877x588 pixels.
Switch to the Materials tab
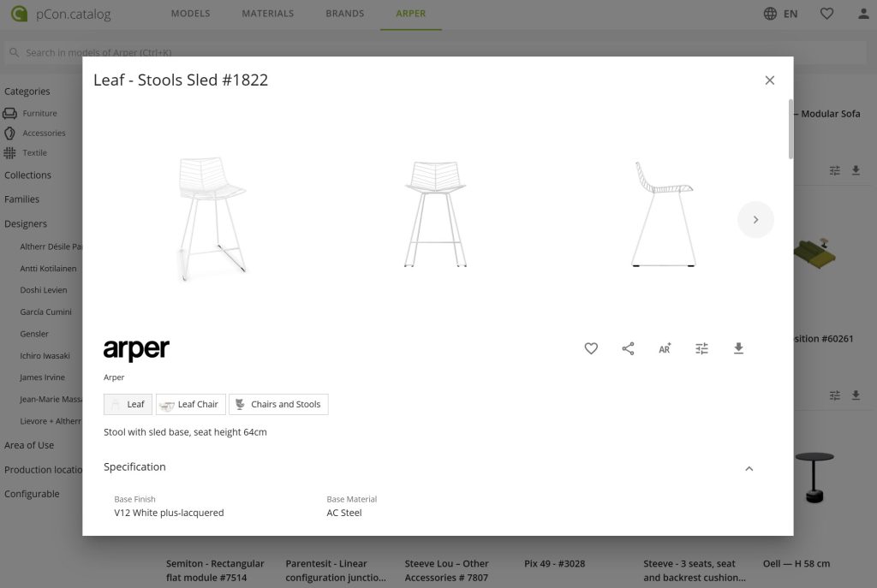click(267, 14)
